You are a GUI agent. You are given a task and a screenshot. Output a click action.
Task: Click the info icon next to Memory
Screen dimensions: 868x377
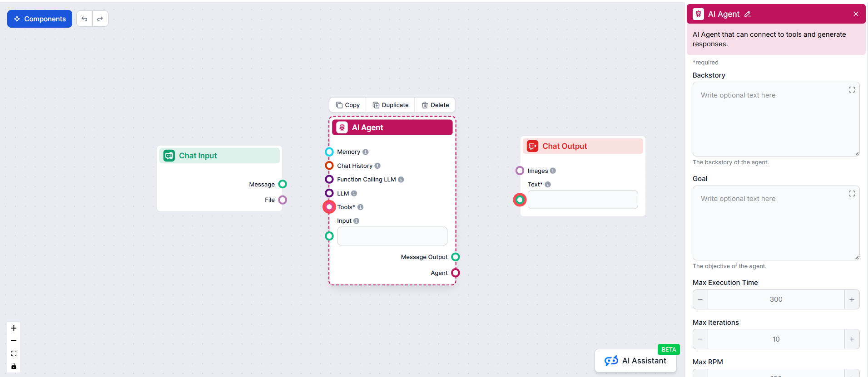pos(366,152)
